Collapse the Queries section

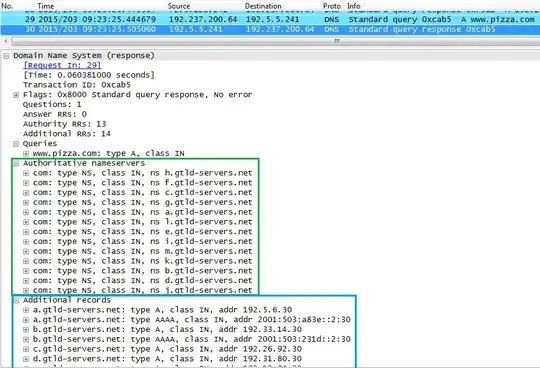pos(16,144)
